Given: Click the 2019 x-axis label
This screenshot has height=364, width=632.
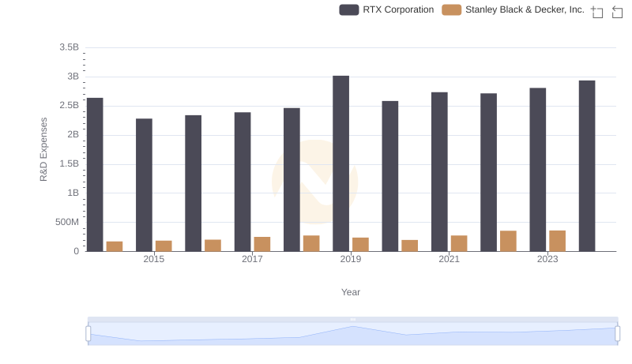Looking at the screenshot, I should point(351,259).
